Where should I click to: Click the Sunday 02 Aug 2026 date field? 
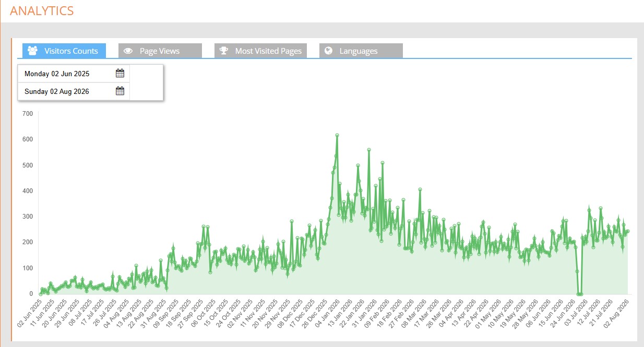pos(74,91)
